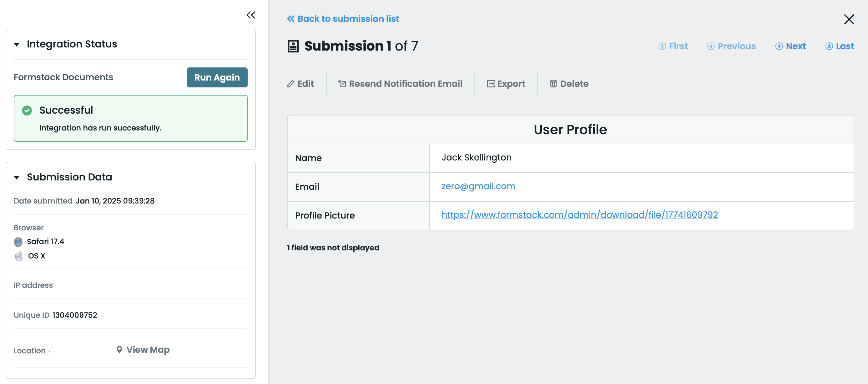Click the green Successful checkmark icon

(27, 111)
